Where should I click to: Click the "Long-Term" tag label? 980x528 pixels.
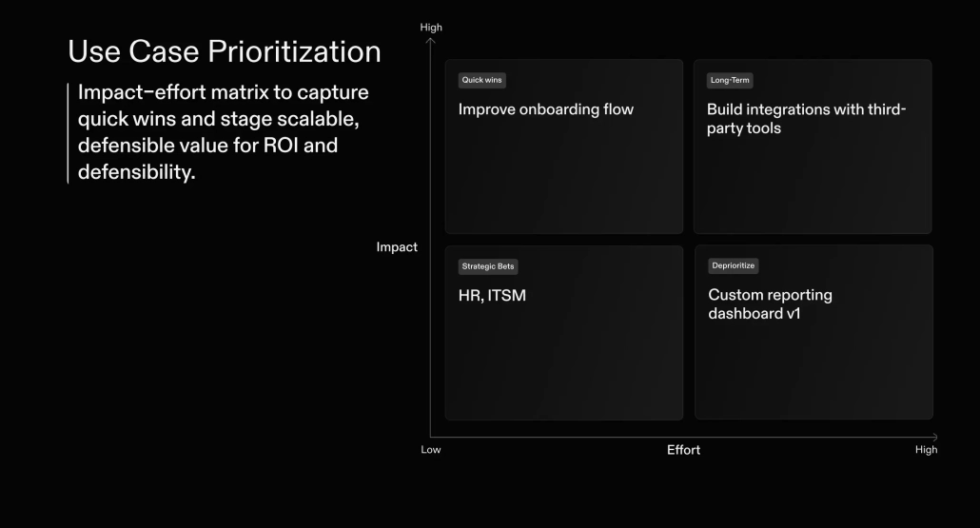coord(730,81)
